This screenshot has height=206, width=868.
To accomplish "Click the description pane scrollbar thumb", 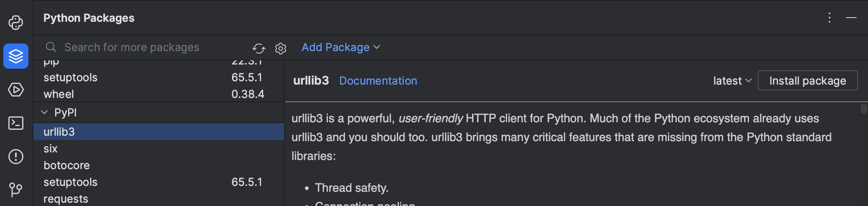I will pos(863,109).
